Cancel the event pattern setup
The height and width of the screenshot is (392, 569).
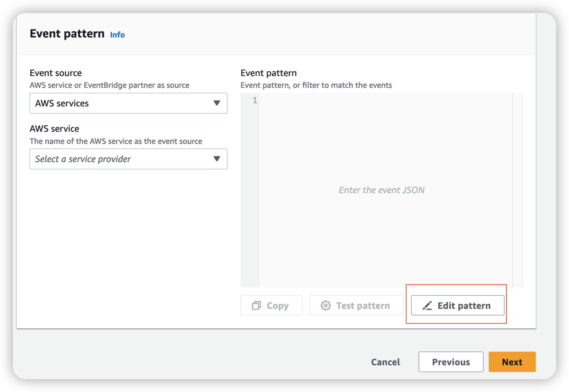click(x=385, y=362)
